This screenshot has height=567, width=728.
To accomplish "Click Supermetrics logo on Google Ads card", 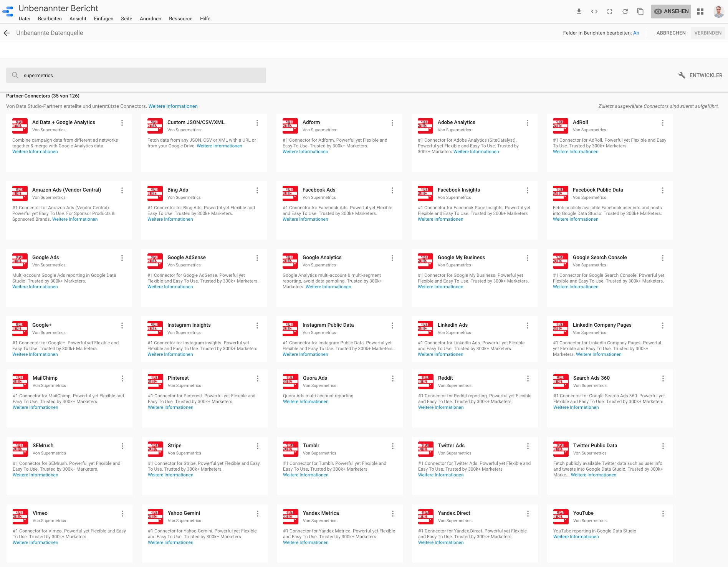I will 20,261.
